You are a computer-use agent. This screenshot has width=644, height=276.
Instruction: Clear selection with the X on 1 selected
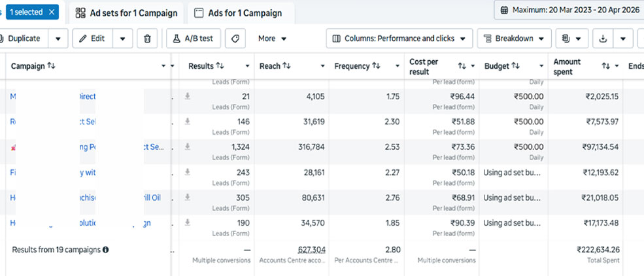point(52,12)
